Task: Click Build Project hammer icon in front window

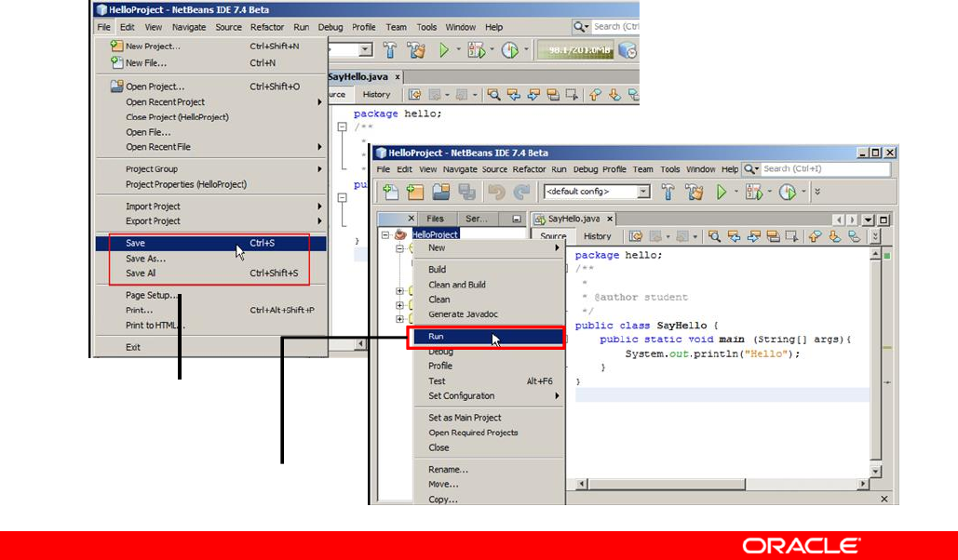Action: [668, 192]
